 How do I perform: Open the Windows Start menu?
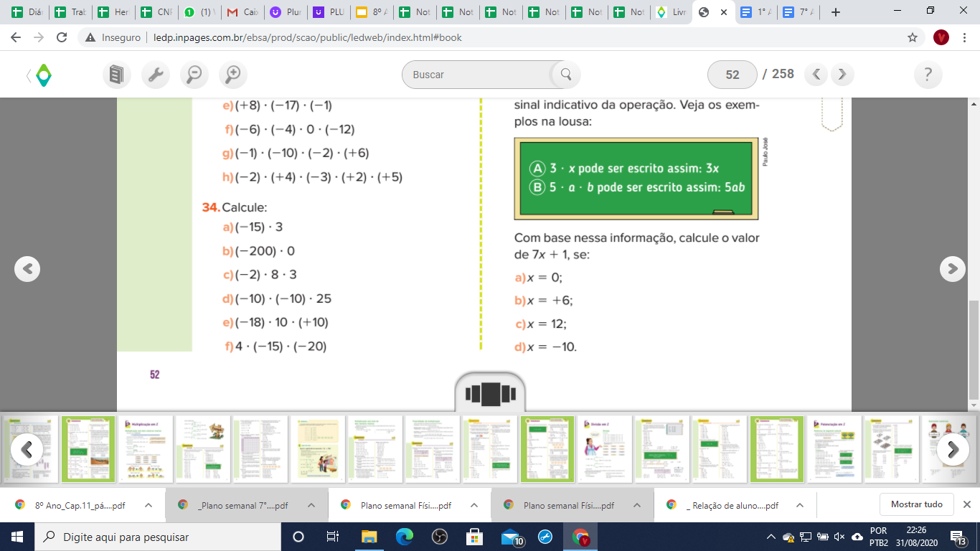tap(16, 537)
